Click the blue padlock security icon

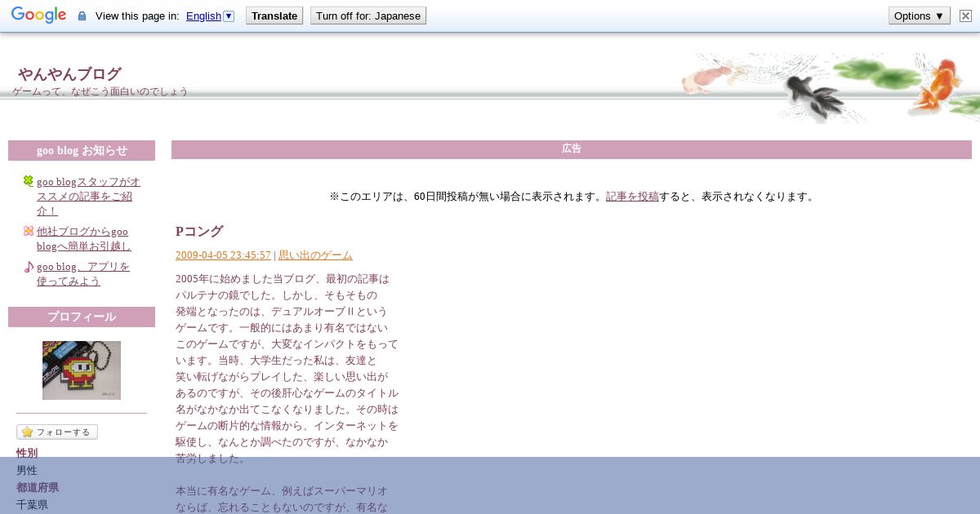tap(82, 16)
